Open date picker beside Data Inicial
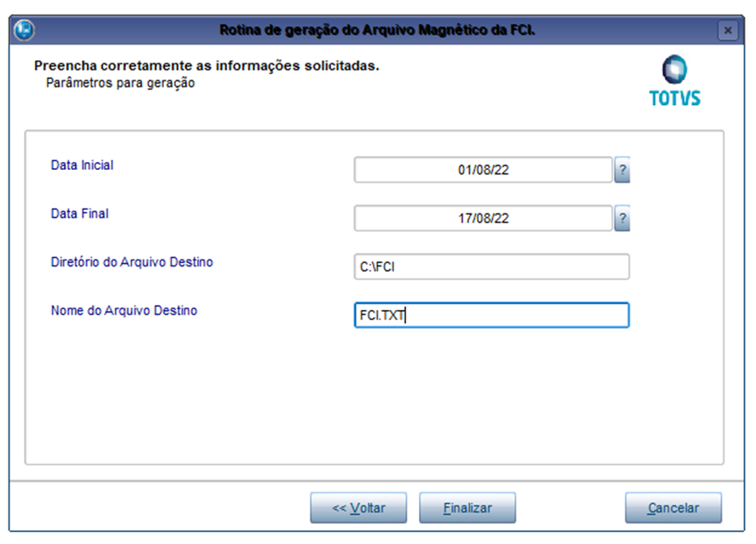The height and width of the screenshot is (544, 756). point(622,170)
